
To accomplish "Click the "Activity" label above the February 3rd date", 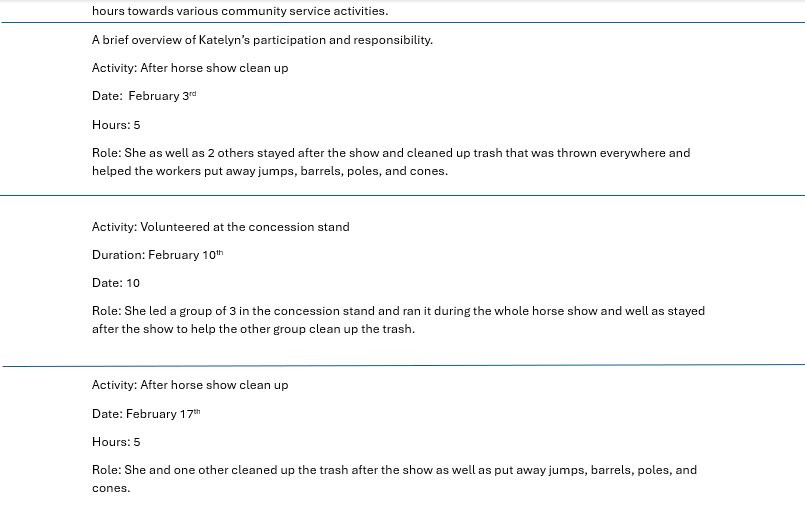I will pyautogui.click(x=114, y=68).
